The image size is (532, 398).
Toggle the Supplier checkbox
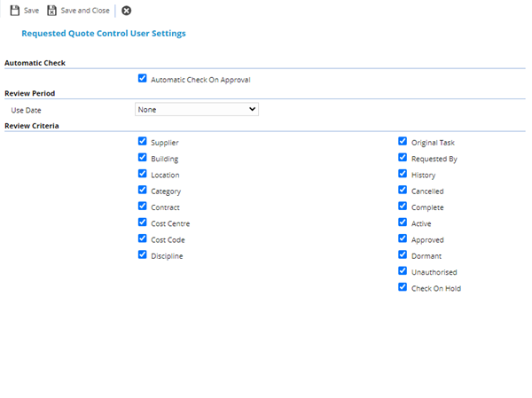143,141
